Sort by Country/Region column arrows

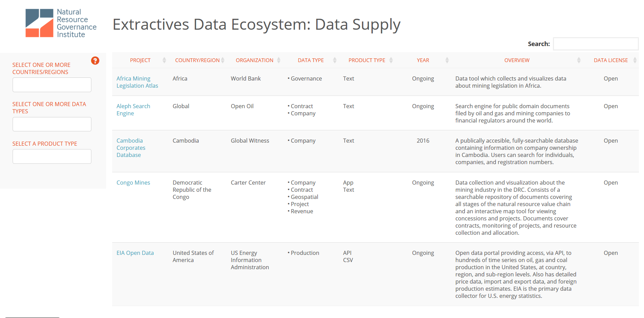tap(223, 60)
